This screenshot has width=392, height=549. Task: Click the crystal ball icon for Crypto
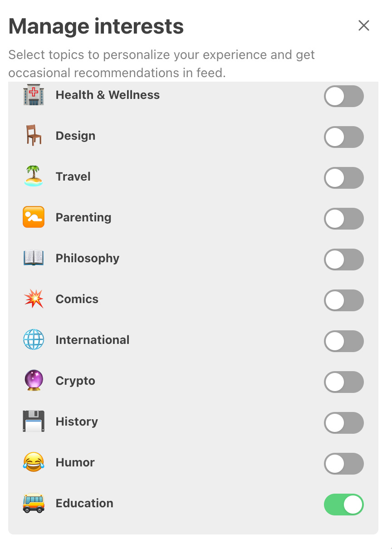pyautogui.click(x=33, y=381)
